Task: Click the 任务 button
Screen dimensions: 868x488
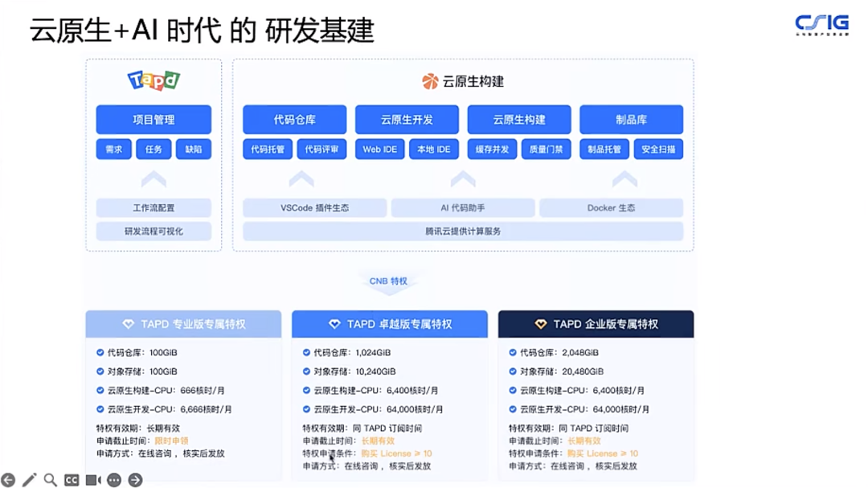Action: [154, 149]
